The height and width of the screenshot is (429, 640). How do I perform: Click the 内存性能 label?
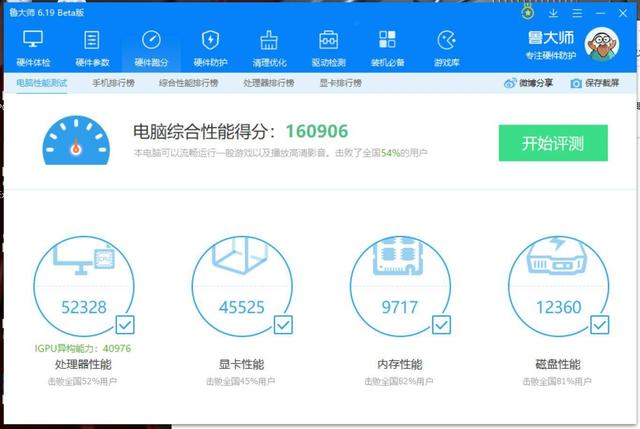400,364
